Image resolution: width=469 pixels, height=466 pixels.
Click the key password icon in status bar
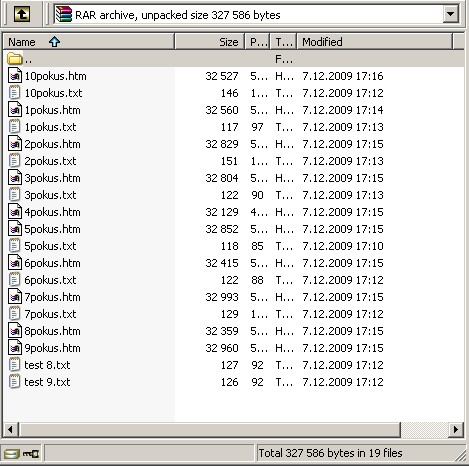31,454
